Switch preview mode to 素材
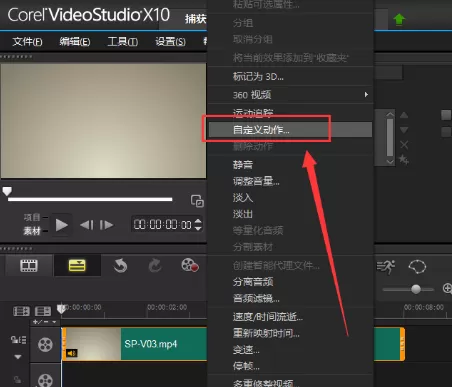452x387 pixels. 32,231
